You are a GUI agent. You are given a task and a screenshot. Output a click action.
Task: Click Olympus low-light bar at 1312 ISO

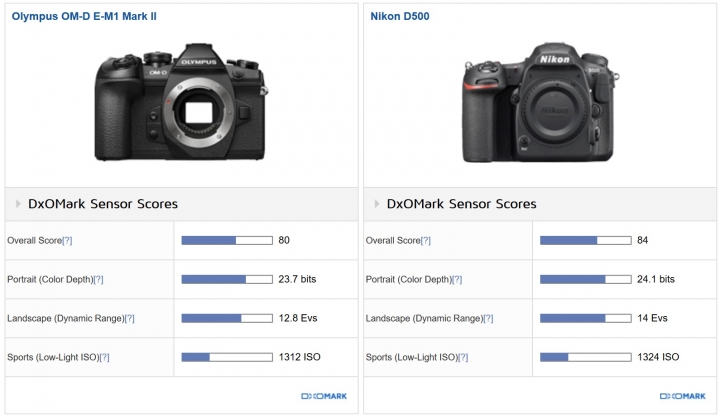tap(227, 357)
